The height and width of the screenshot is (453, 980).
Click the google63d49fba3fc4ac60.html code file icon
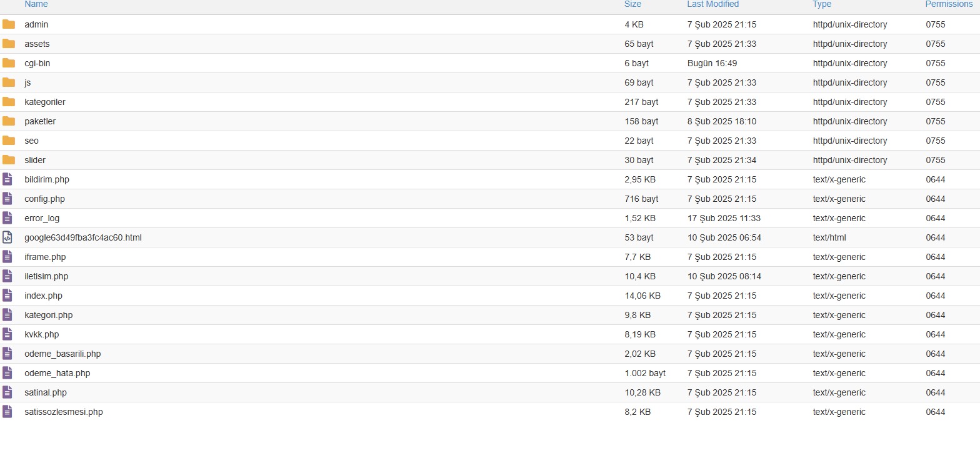(7, 237)
